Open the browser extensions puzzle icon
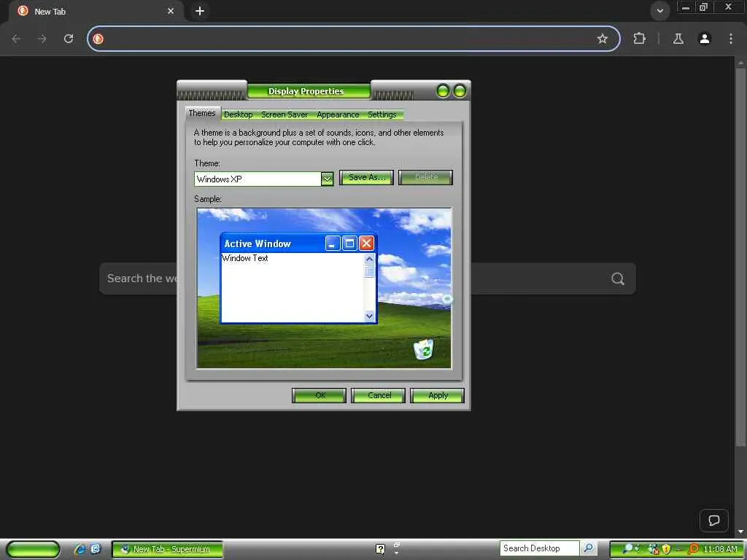 pos(639,39)
